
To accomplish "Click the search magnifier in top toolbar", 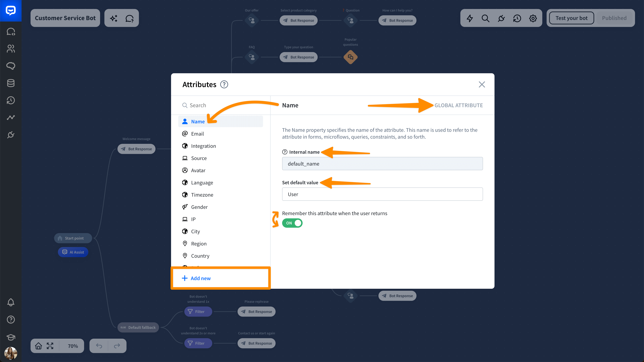I will click(486, 18).
